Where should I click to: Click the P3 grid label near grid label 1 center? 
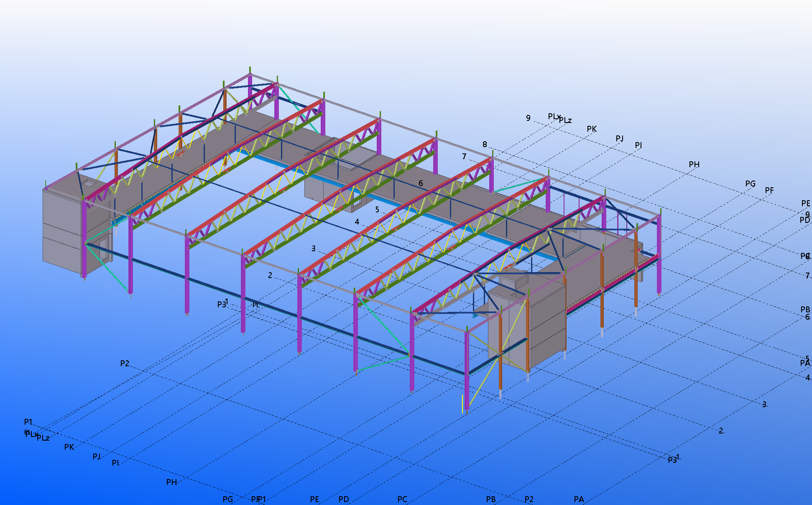point(221,305)
